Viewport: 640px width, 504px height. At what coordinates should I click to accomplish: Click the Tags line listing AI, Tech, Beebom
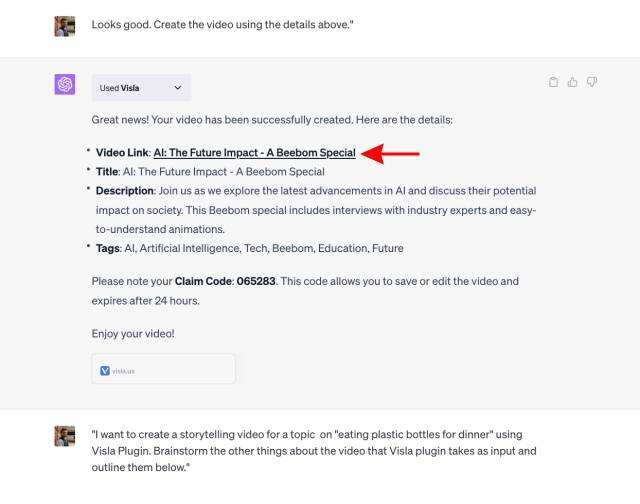249,248
